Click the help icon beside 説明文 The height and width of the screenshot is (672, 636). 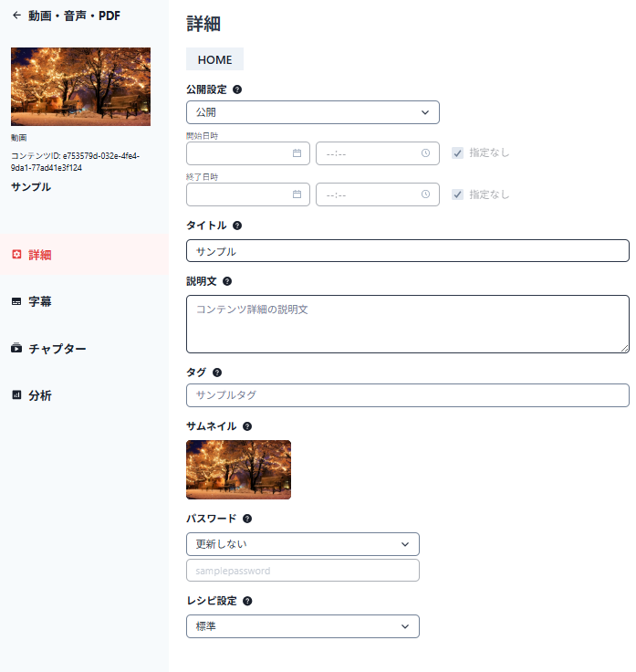227,282
